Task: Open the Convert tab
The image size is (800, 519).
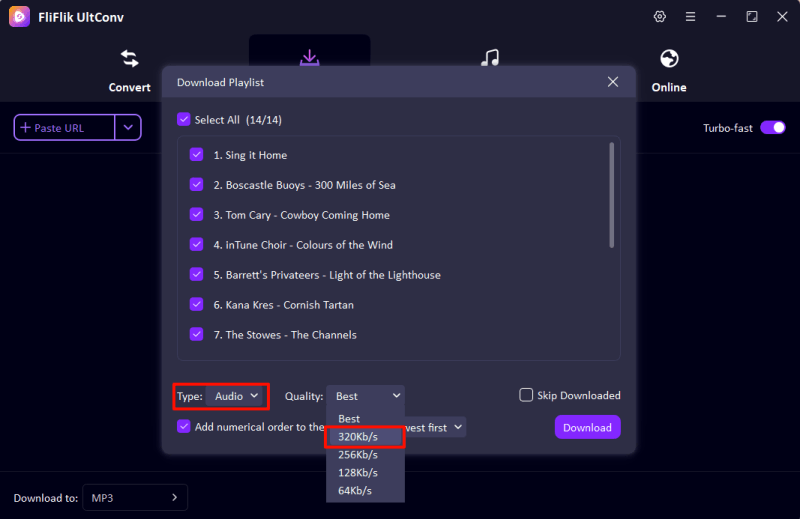Action: pos(129,69)
